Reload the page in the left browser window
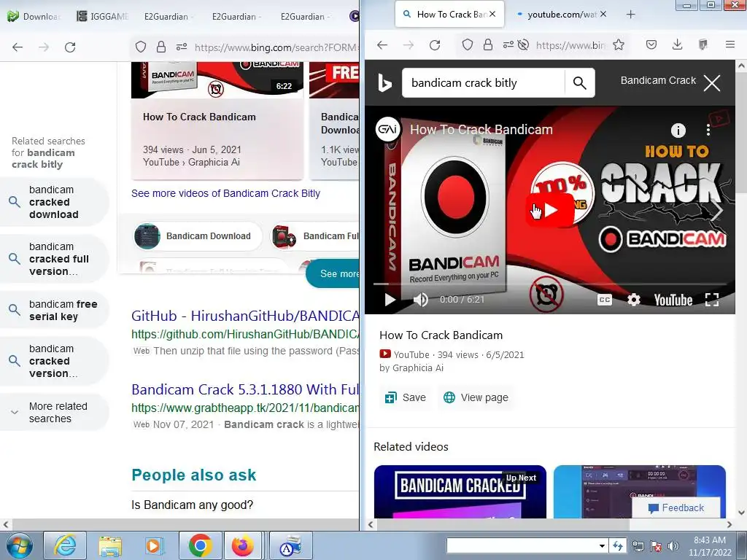The height and width of the screenshot is (560, 747). coord(70,47)
